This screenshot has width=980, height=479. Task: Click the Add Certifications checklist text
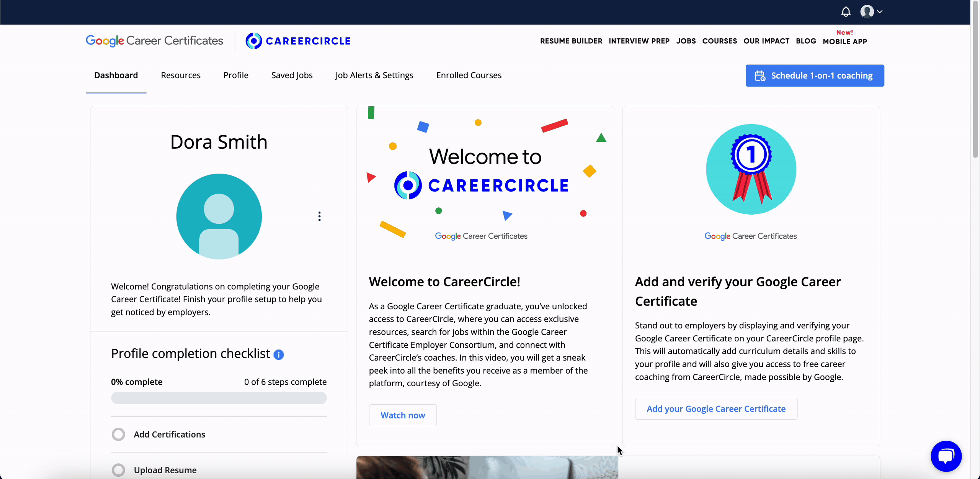(x=170, y=435)
